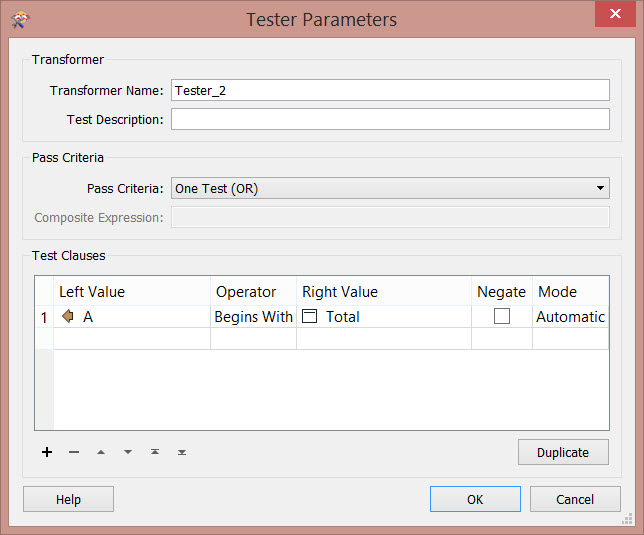Screen dimensions: 644x535
Task: Click the Operator column header
Action: (x=253, y=292)
